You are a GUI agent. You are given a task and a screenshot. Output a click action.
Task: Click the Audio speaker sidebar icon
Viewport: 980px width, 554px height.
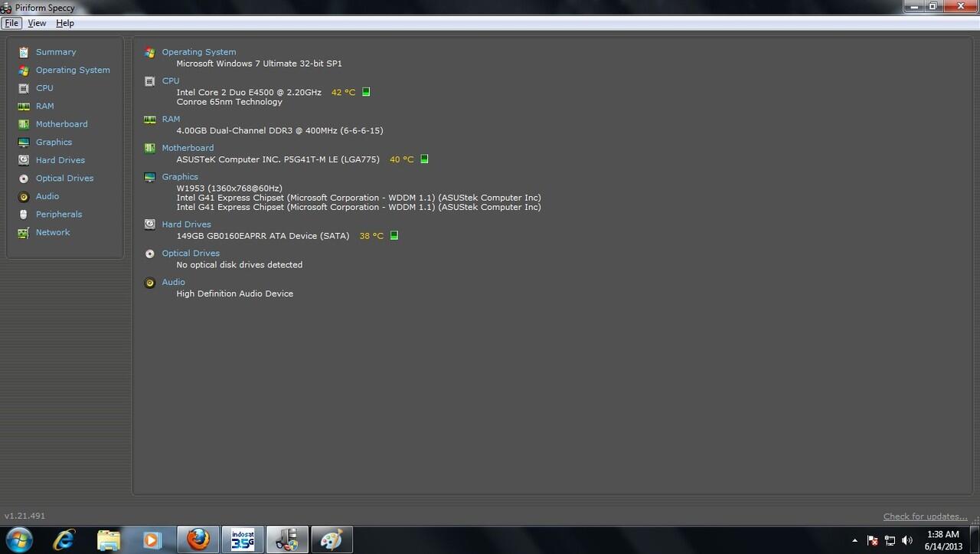click(24, 196)
